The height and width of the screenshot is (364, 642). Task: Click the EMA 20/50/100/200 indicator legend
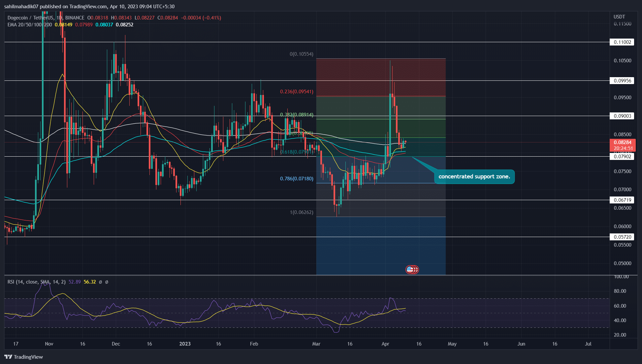(30, 25)
